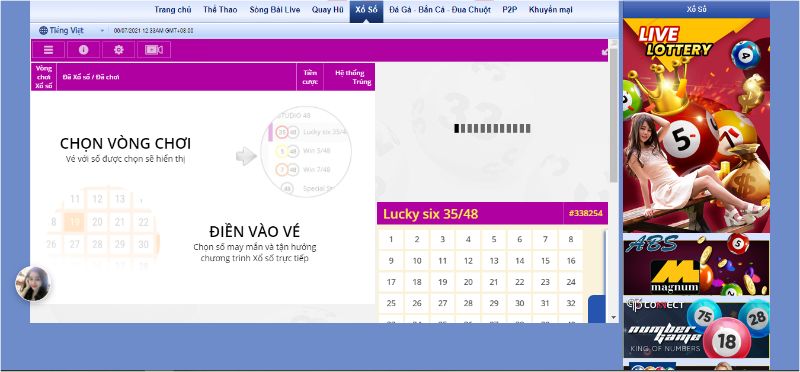Select number 4 on the ticket grid
Viewport: 800px width, 372px height.
[x=468, y=239]
